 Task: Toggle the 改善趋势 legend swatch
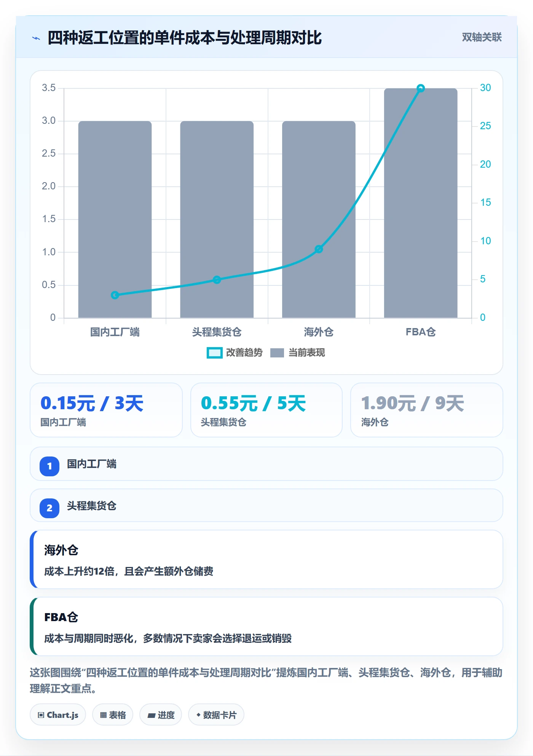[x=214, y=353]
